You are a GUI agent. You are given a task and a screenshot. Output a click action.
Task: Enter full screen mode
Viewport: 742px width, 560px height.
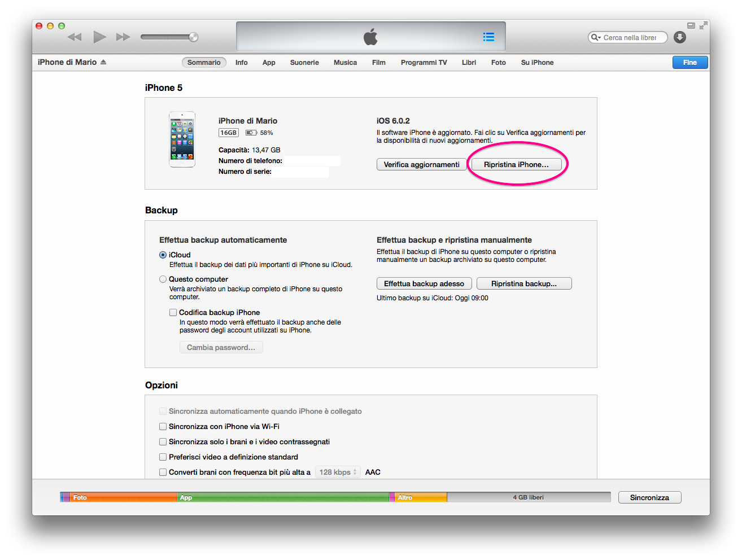point(703,26)
